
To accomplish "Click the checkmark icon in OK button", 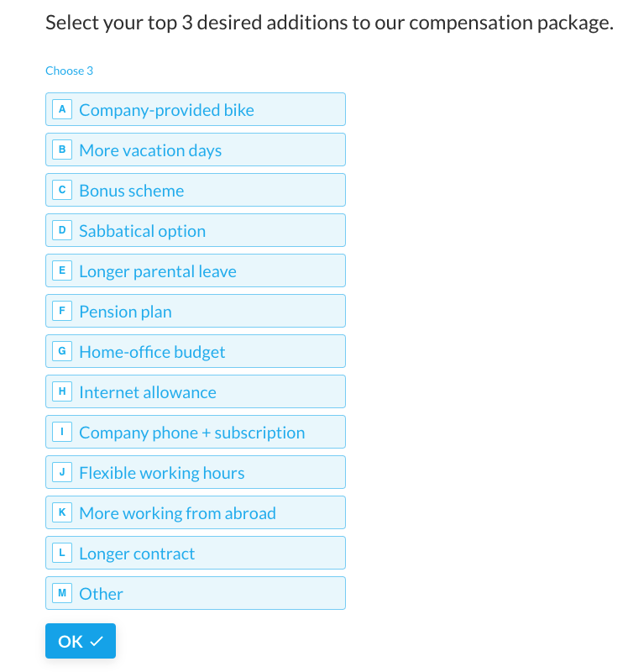I will 96,642.
